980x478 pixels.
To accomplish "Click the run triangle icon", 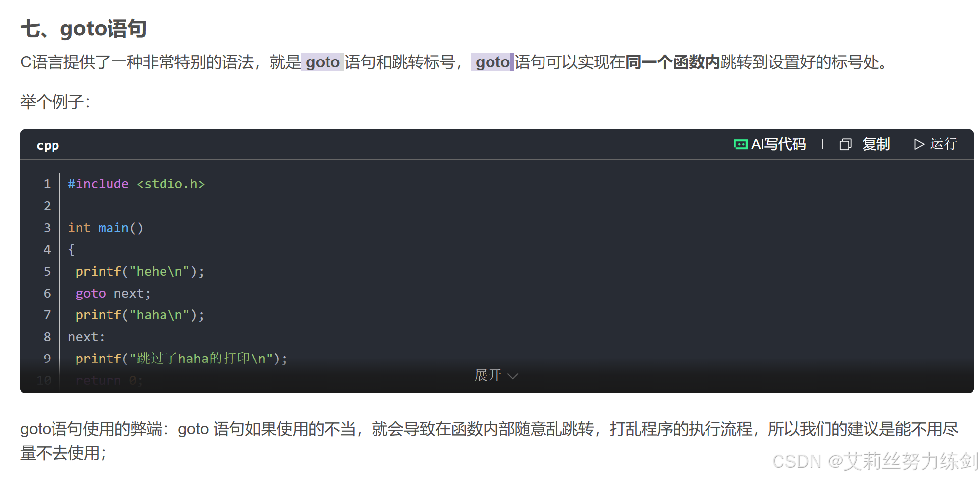I will pyautogui.click(x=919, y=144).
